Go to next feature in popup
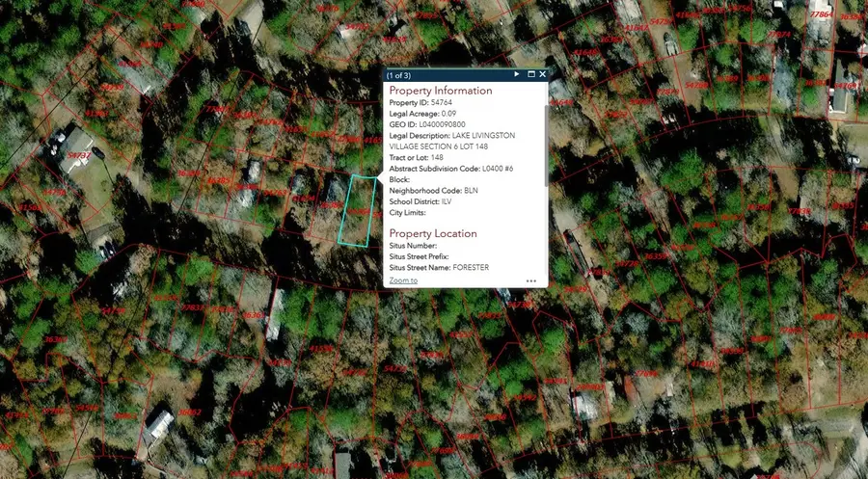Viewport: 868px width, 479px height. click(x=517, y=74)
